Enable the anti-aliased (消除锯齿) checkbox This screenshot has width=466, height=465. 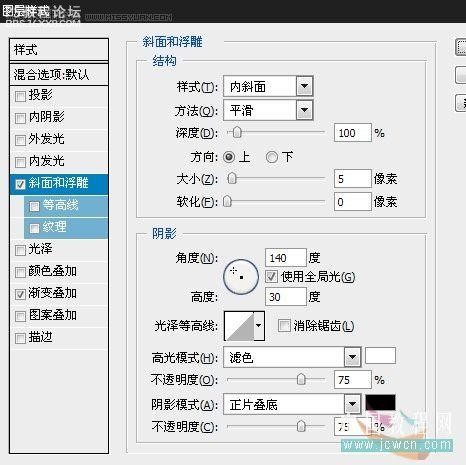[x=284, y=326]
